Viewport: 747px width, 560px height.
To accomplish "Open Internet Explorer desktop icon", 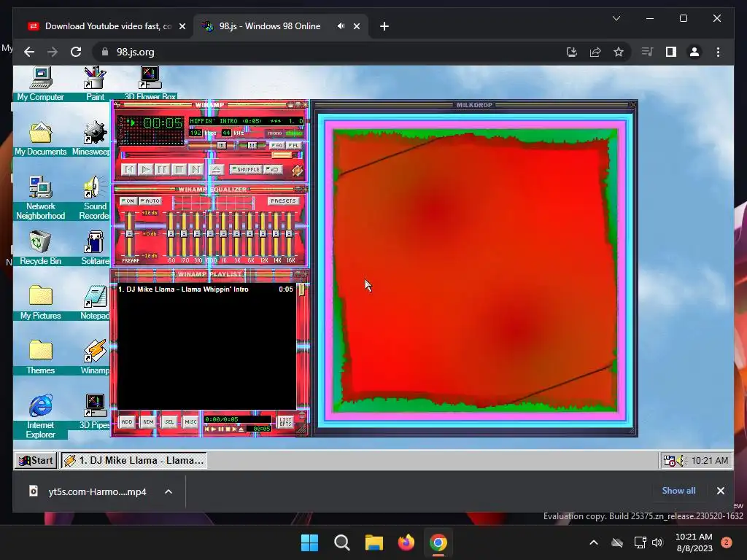I will 41,416.
